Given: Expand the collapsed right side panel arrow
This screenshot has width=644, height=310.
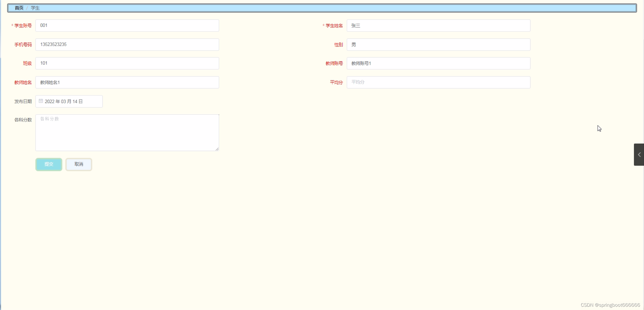Looking at the screenshot, I should click(x=639, y=155).
